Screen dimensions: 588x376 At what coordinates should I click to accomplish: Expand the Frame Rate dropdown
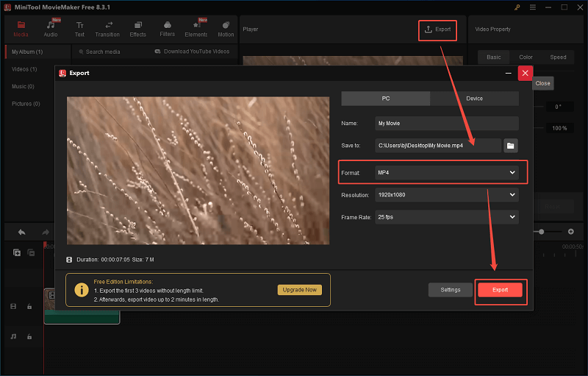coord(446,217)
